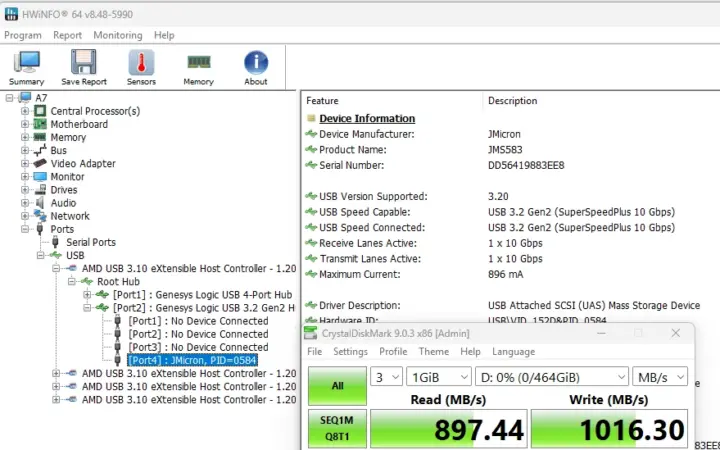Select [Port3] : No Device Connected
720x450 pixels.
tap(198, 347)
